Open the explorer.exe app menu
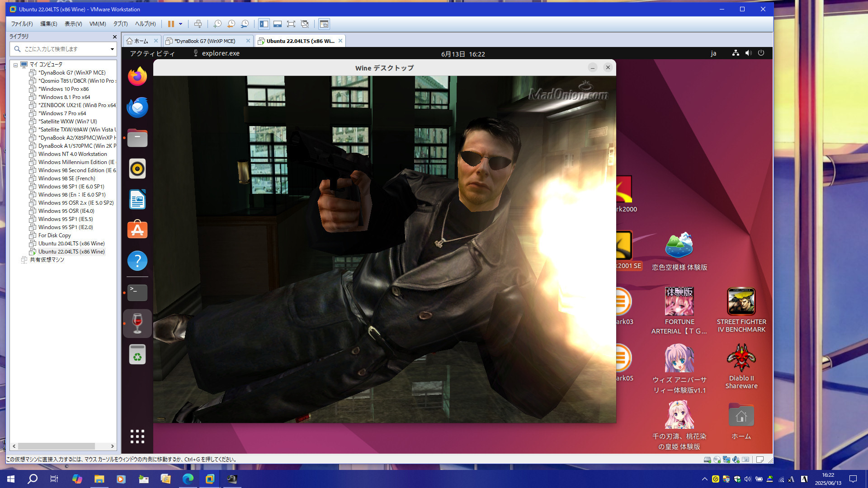Viewport: 868px width, 488px height. (x=216, y=53)
